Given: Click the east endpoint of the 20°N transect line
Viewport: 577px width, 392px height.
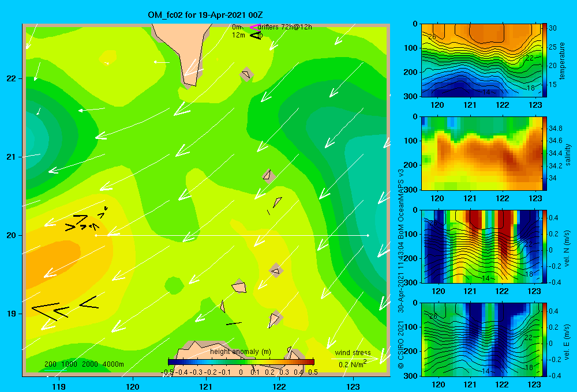Looking at the screenshot, I should tap(368, 235).
